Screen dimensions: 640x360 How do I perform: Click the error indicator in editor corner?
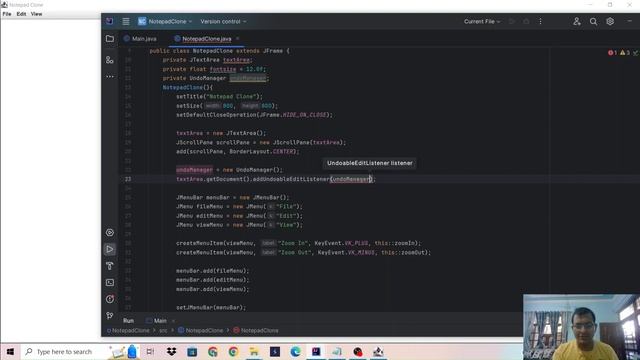click(612, 53)
